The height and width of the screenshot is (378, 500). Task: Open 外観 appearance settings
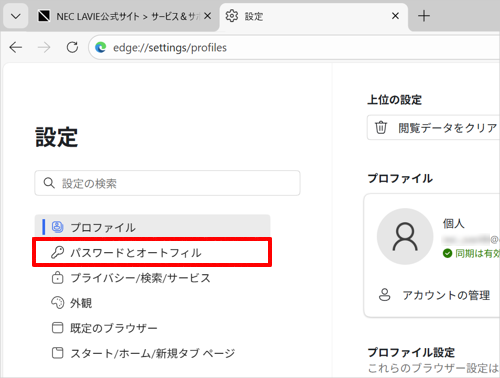pyautogui.click(x=152, y=303)
